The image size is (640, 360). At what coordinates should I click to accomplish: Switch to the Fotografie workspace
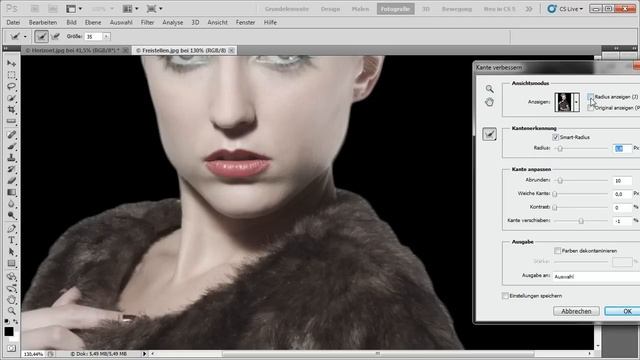click(395, 9)
